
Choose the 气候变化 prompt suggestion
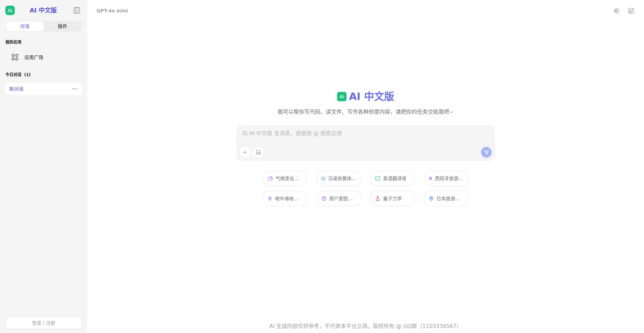[x=285, y=178]
